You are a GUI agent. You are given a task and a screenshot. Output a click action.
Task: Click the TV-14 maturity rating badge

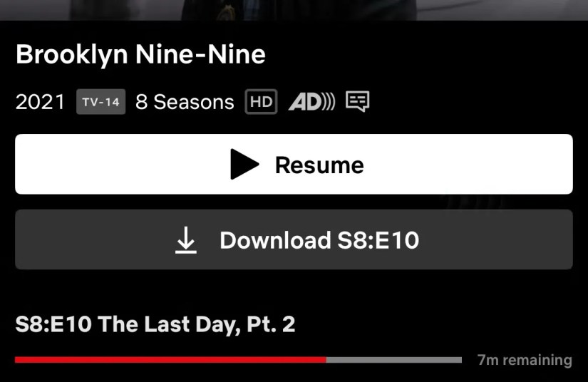pos(101,102)
